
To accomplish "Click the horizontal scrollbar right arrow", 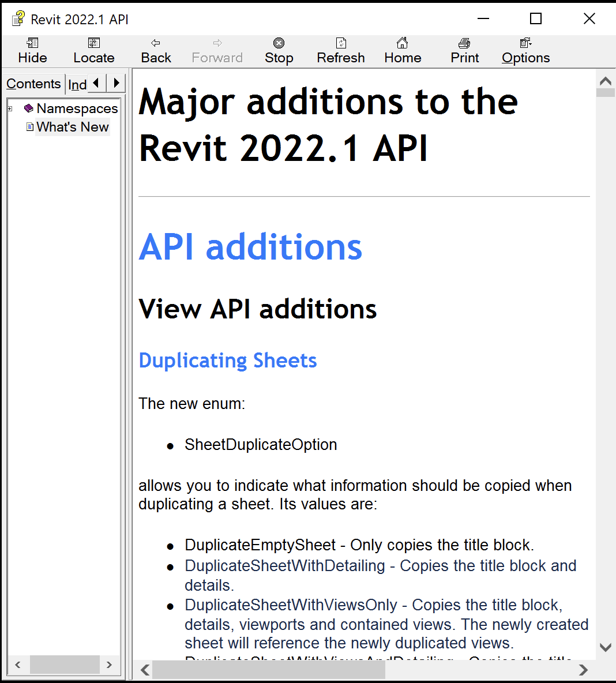I will pyautogui.click(x=584, y=670).
